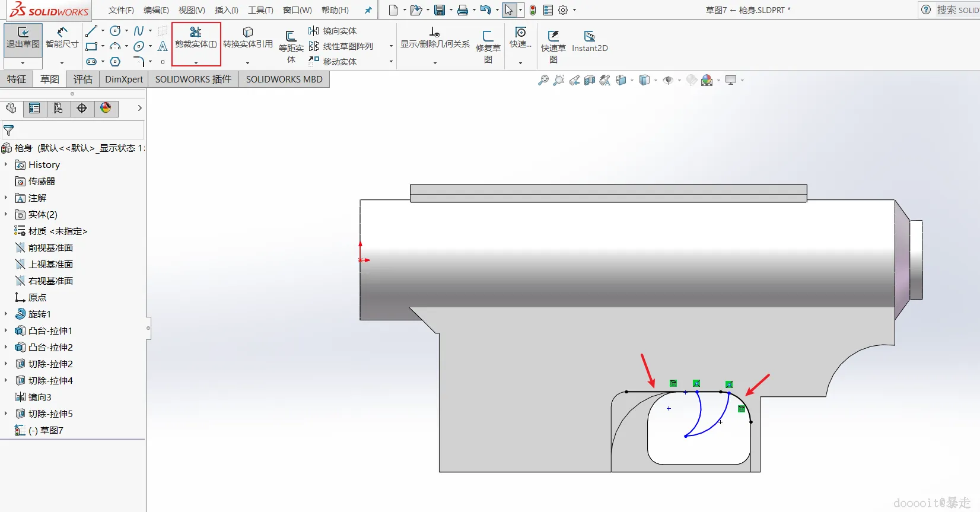Screen dimensions: 980x512
Task: Expand the 旋转1 feature node
Action: 6,314
